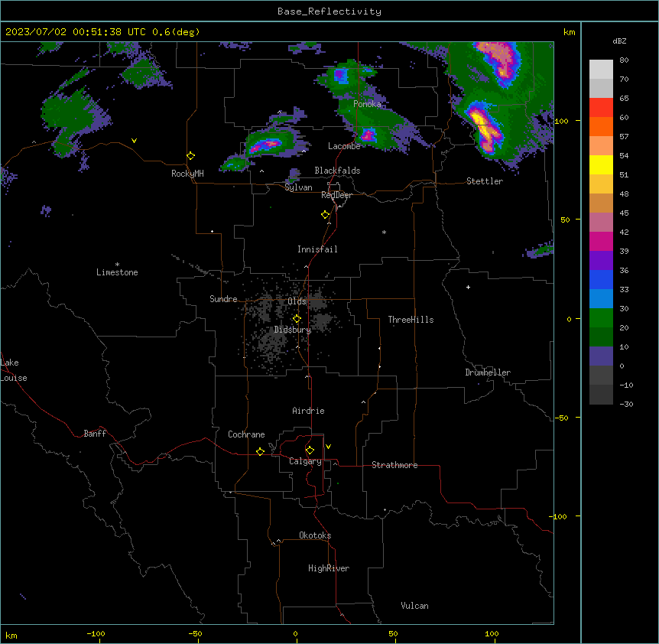The height and width of the screenshot is (644, 659).
Task: Click the Vulcan town label
Action: tap(415, 606)
